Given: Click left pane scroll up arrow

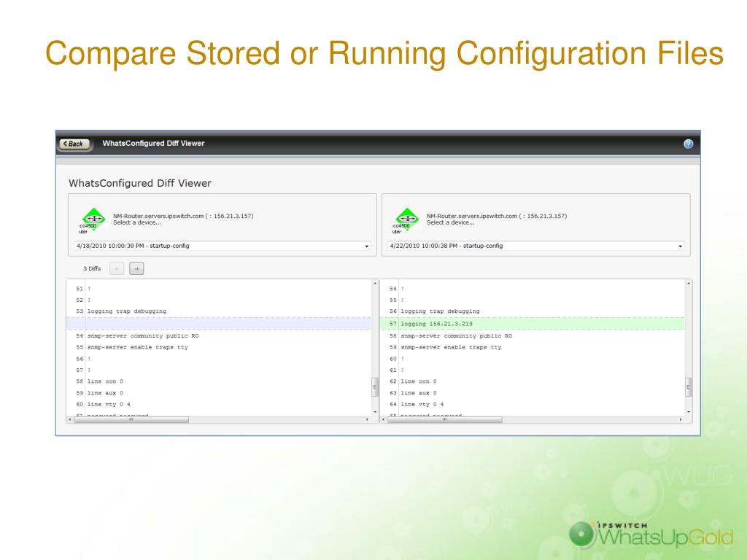Looking at the screenshot, I should (x=375, y=284).
